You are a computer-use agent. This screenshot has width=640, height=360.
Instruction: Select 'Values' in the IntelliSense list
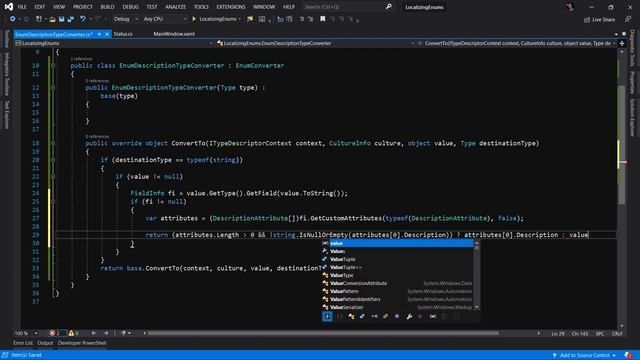point(398,251)
